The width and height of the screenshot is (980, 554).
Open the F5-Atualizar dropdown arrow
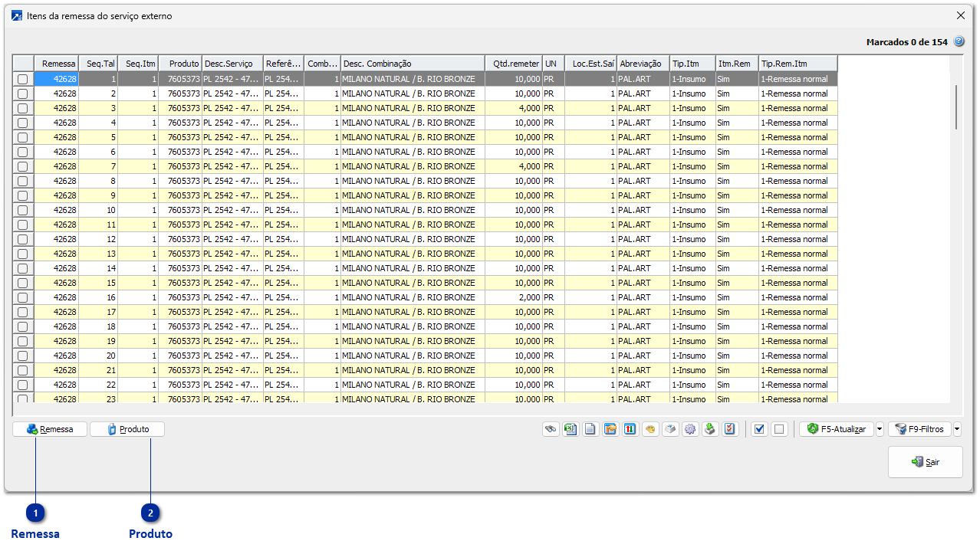click(880, 430)
